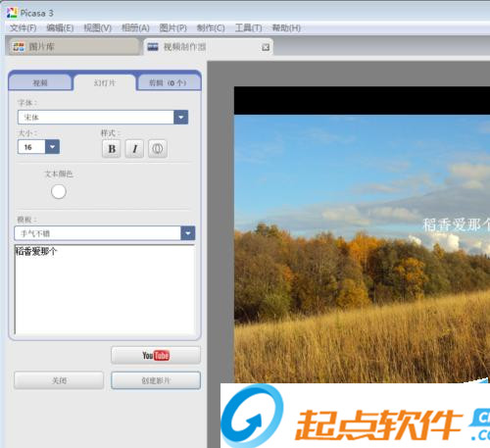The image size is (490, 448).
Task: Click the font name field showing 宋体
Action: coord(96,118)
